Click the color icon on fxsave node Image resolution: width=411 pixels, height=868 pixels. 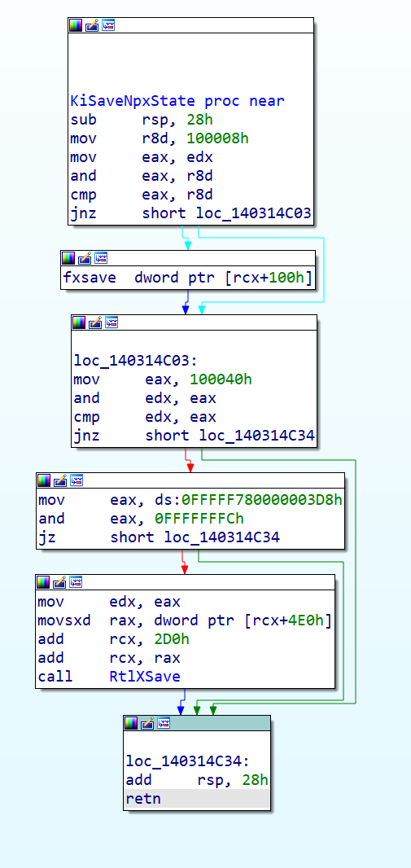[x=68, y=258]
